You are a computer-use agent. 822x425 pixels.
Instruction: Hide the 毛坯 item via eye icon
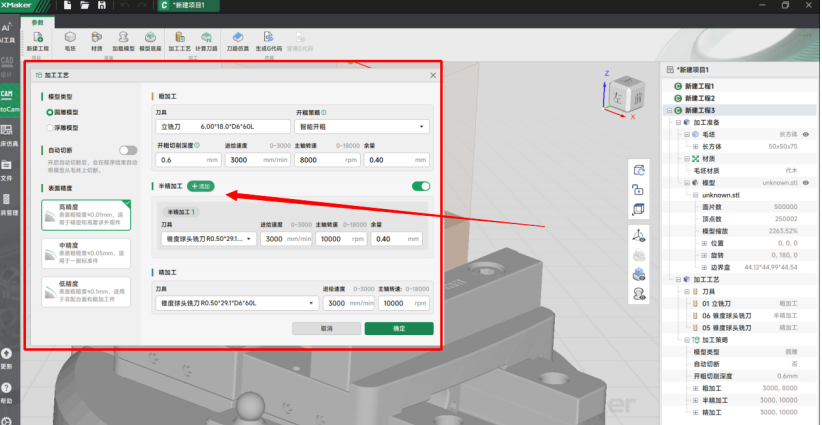[805, 133]
